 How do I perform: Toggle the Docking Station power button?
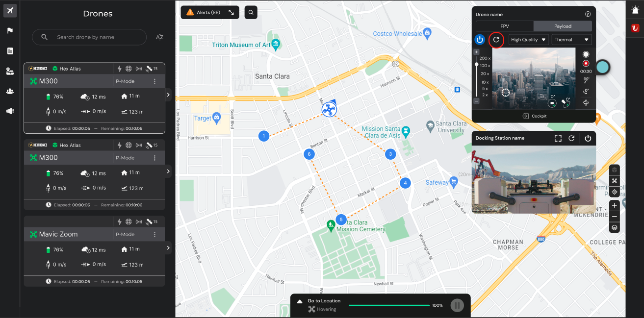[588, 138]
